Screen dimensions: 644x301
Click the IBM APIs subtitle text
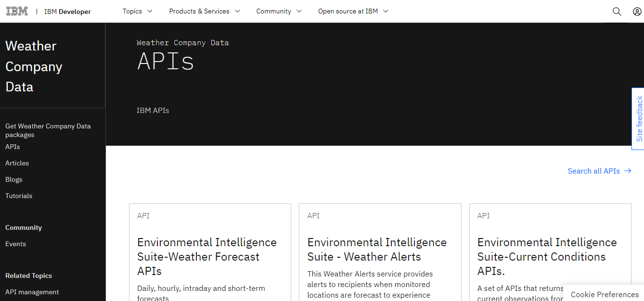click(153, 110)
